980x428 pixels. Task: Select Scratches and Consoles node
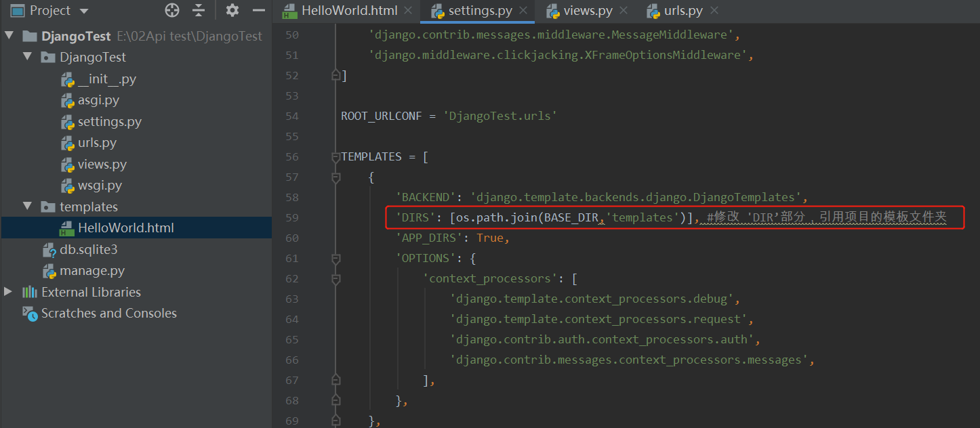pyautogui.click(x=108, y=314)
